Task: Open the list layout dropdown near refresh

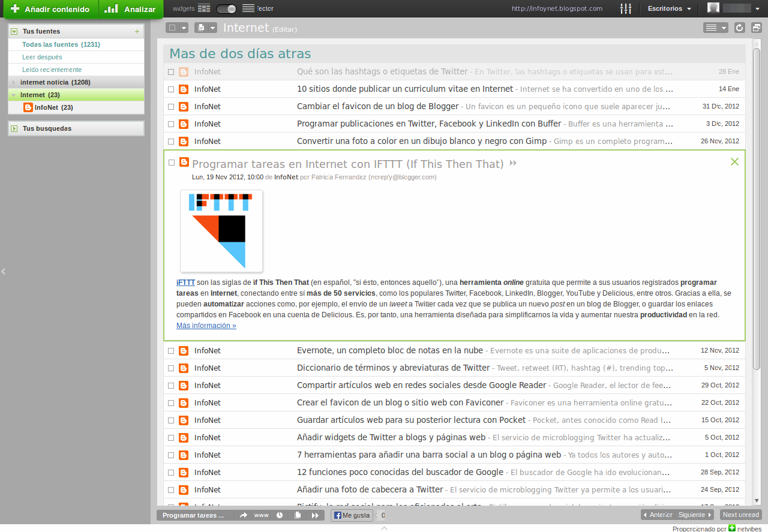Action: [x=716, y=28]
